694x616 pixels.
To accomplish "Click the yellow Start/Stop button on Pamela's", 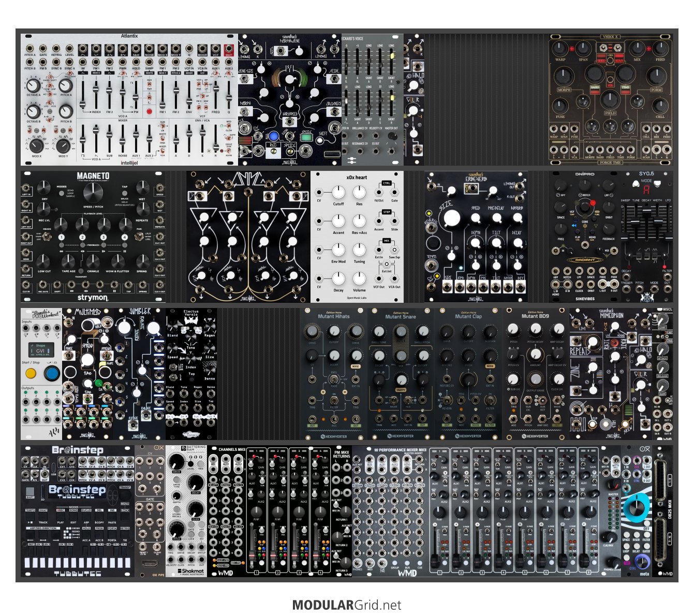I will pos(31,372).
